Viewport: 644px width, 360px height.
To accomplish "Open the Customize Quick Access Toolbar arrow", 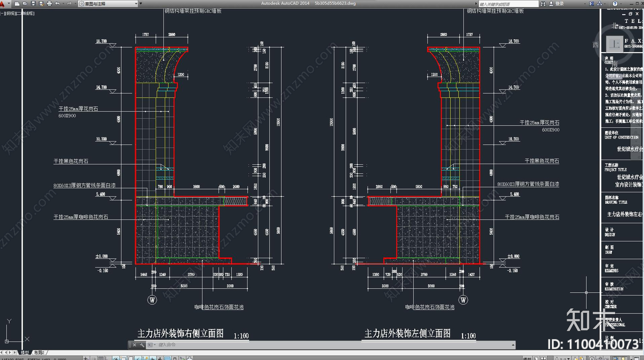I will pos(141,4).
